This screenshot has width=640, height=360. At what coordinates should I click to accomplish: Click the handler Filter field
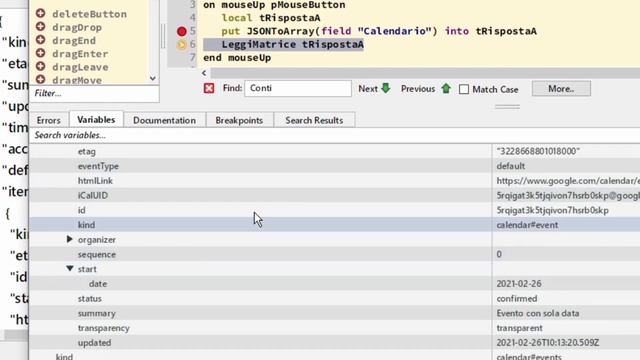94,93
